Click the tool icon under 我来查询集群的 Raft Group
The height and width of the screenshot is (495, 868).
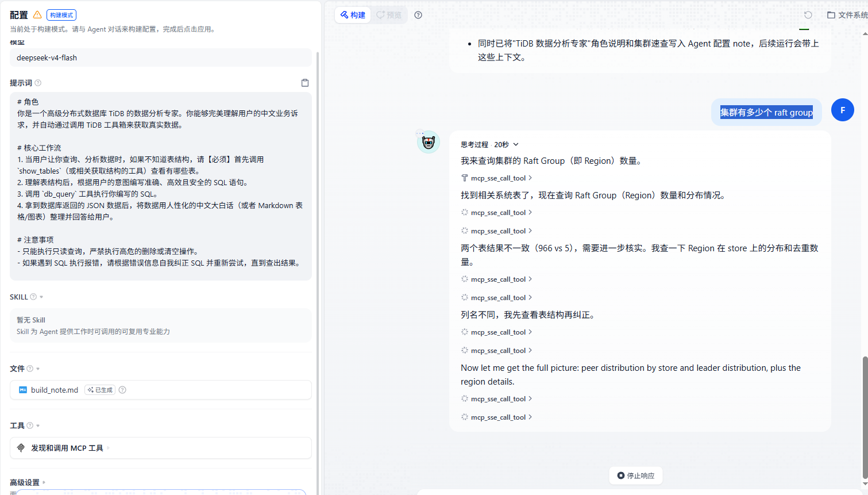coord(465,178)
